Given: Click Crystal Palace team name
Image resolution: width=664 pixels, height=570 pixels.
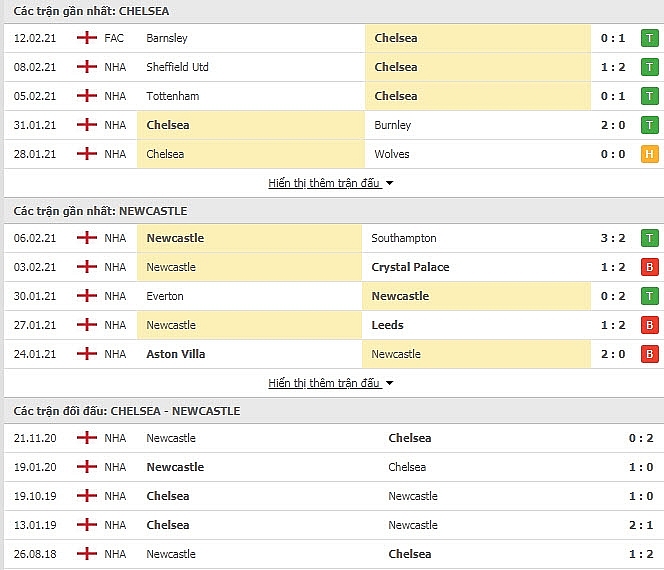Looking at the screenshot, I should pos(410,267).
